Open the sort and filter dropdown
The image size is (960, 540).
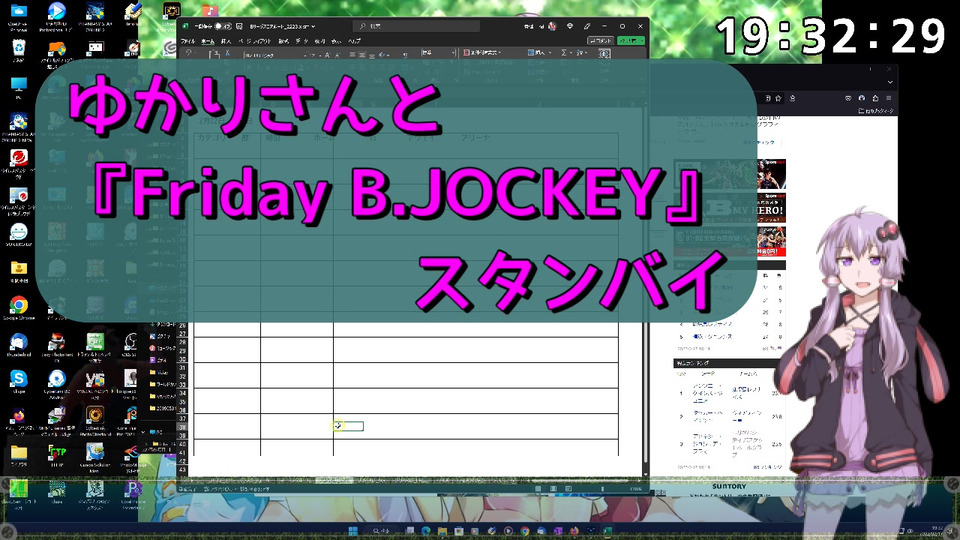click(x=581, y=53)
